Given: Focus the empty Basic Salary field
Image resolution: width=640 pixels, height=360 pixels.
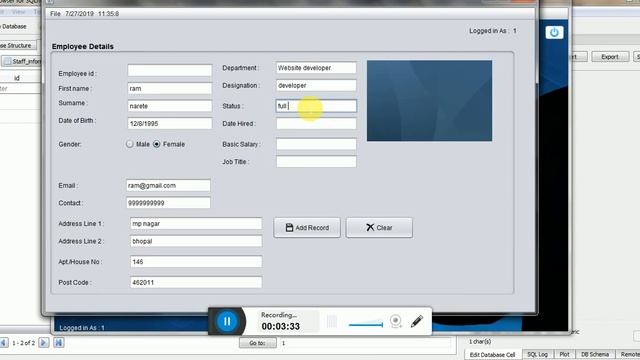Looking at the screenshot, I should coord(316,144).
